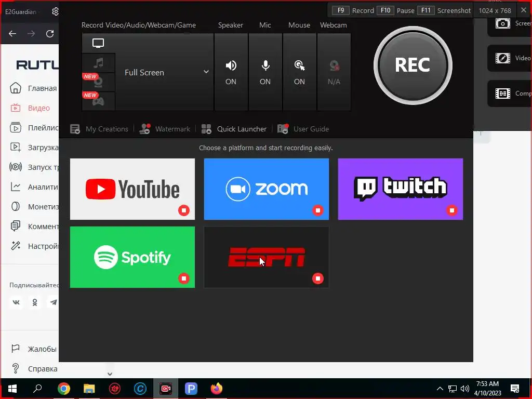Launch the Spotify platform tile
Image resolution: width=532 pixels, height=399 pixels.
click(132, 257)
